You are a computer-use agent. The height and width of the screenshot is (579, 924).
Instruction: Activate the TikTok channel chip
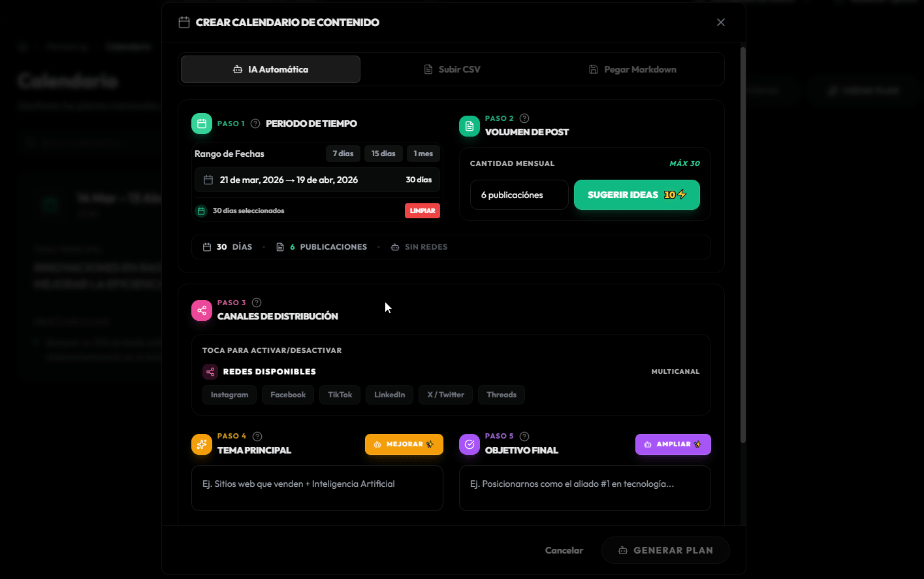point(340,394)
